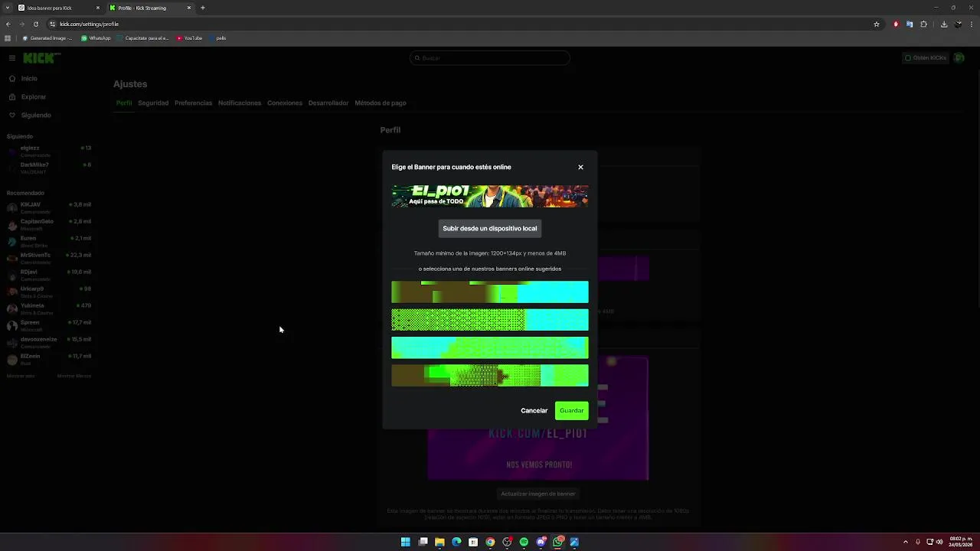Click the taskbar volume icon
The width and height of the screenshot is (980, 551).
939,542
